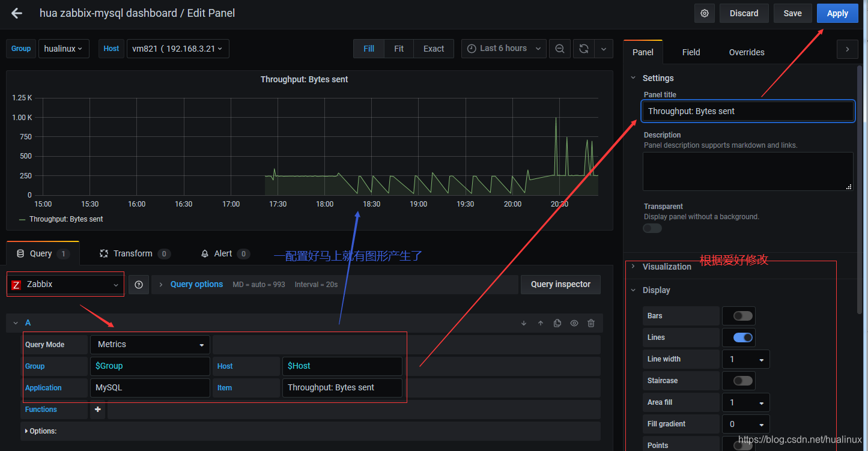
Task: Toggle query A visibility eye
Action: click(574, 323)
